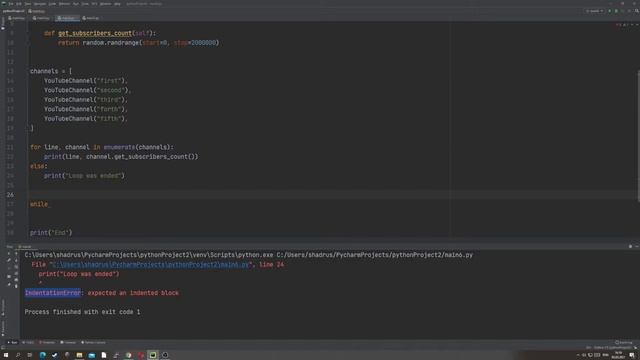Click the Up the Stack Trace arrow

click(16, 254)
